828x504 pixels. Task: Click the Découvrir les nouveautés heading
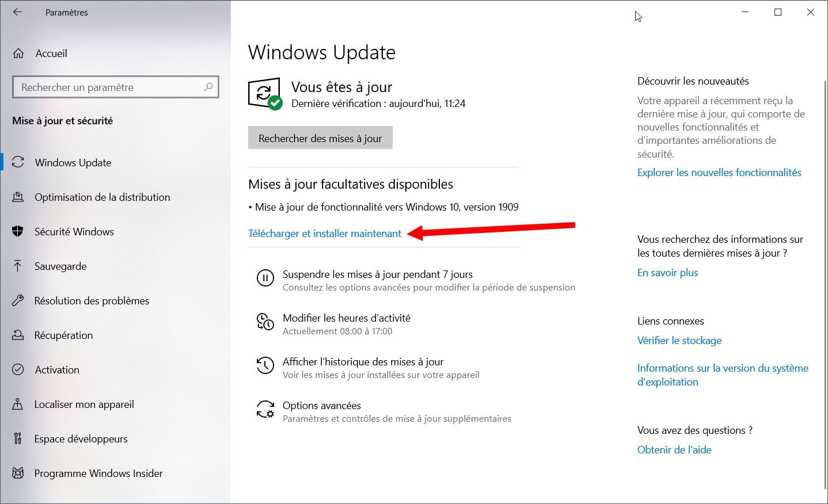693,81
